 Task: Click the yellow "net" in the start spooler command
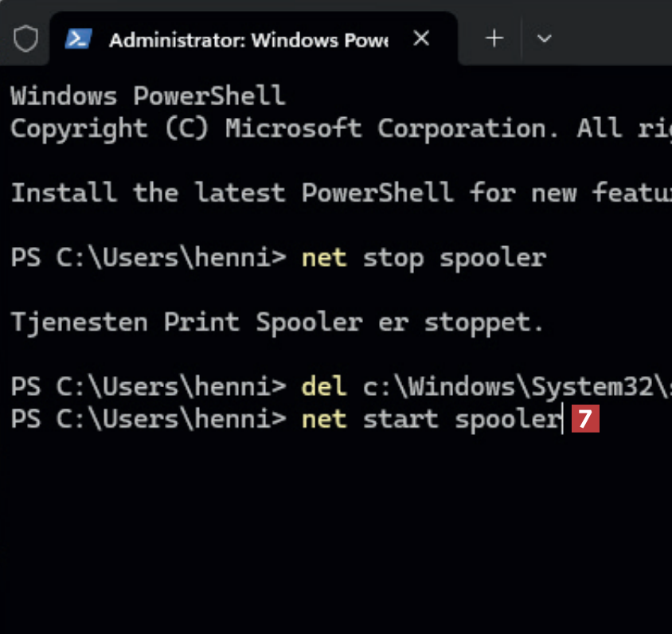(324, 420)
